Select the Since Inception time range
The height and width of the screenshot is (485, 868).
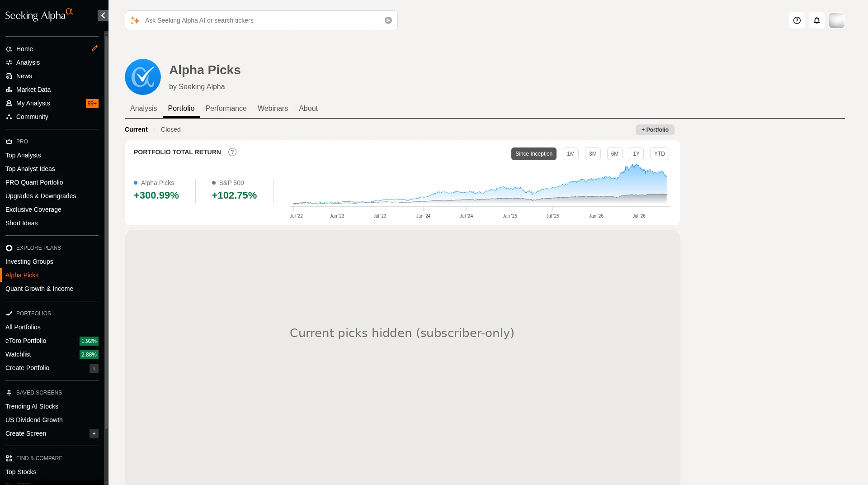coord(534,154)
